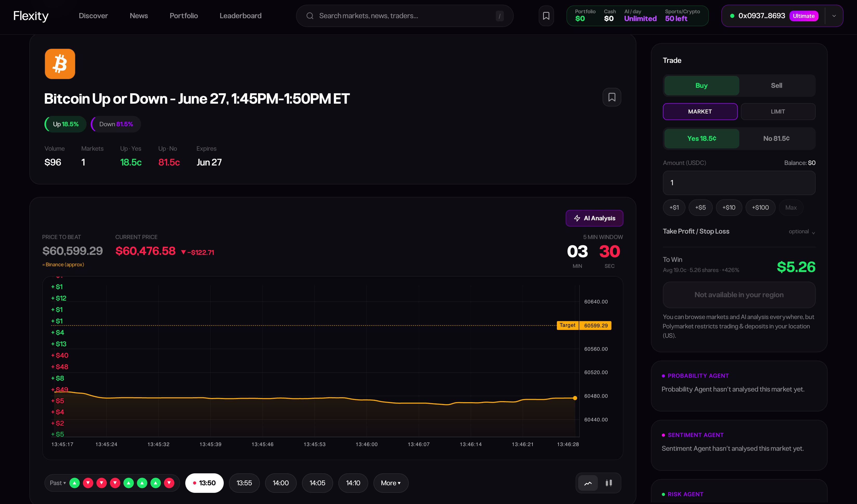
Task: Click the Ultimate plan badge
Action: [x=804, y=16]
